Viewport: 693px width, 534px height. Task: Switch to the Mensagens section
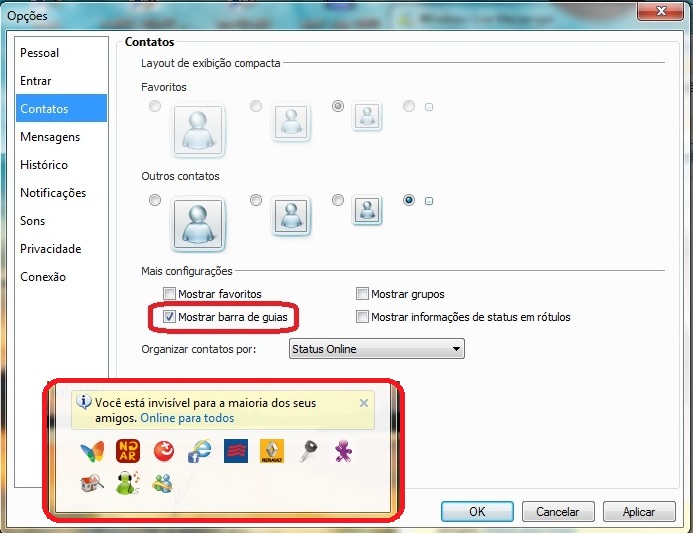[50, 137]
